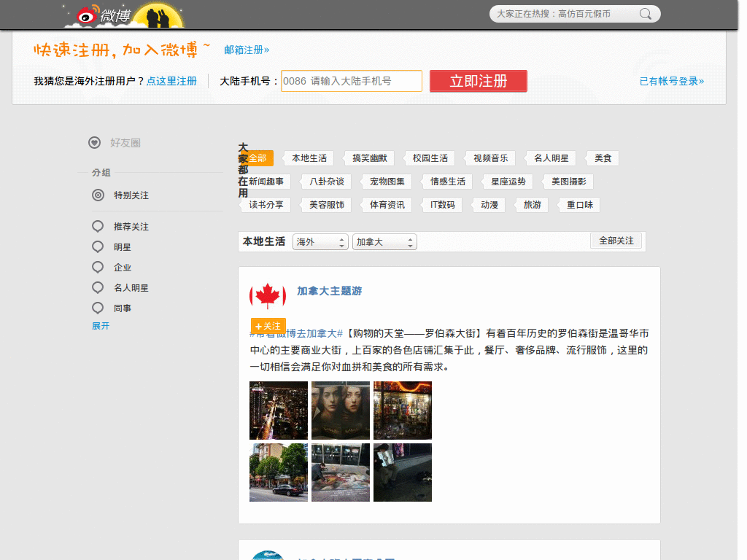Image resolution: width=747 pixels, height=560 pixels.
Task: Open the two faces mural thumbnail
Action: pyautogui.click(x=341, y=411)
